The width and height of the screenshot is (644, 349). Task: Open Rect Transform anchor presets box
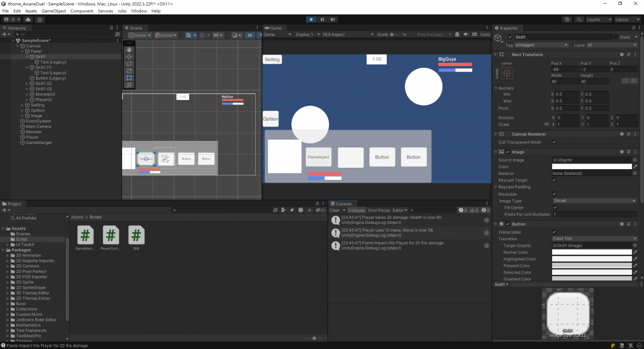click(x=507, y=74)
